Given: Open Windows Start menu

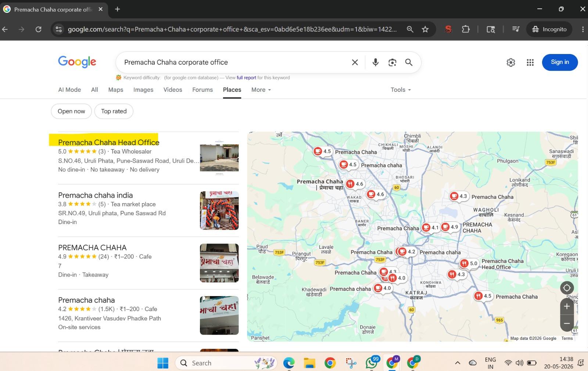Looking at the screenshot, I should (162, 363).
